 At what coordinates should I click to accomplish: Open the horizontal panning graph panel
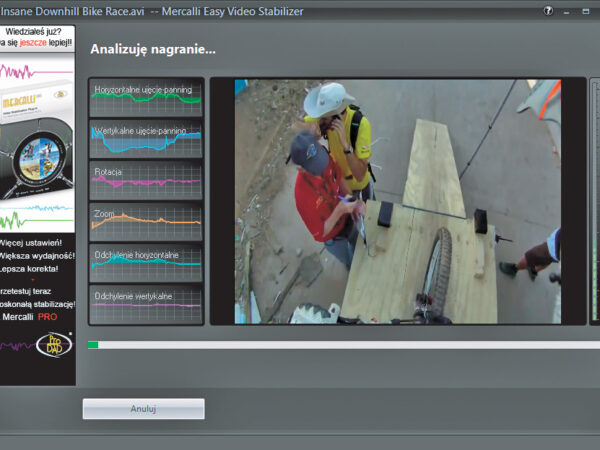[146, 98]
